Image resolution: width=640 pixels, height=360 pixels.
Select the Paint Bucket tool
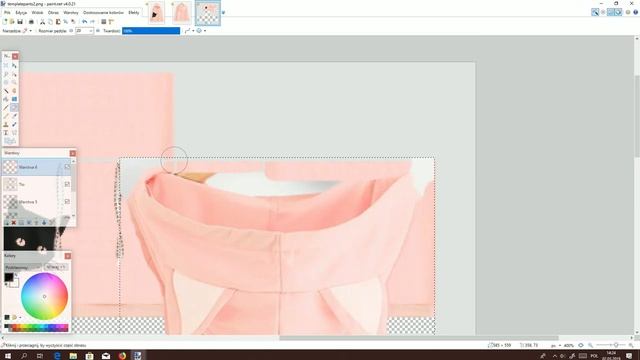click(x=6, y=99)
